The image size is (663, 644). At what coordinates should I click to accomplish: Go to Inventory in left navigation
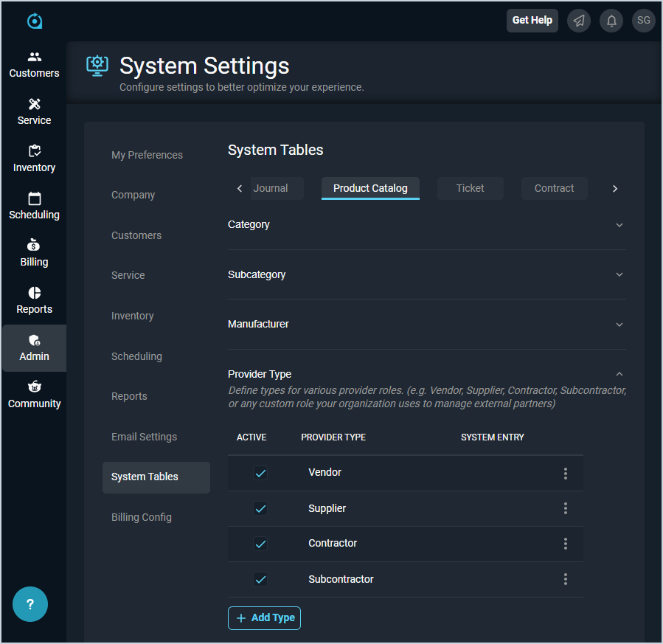[34, 159]
